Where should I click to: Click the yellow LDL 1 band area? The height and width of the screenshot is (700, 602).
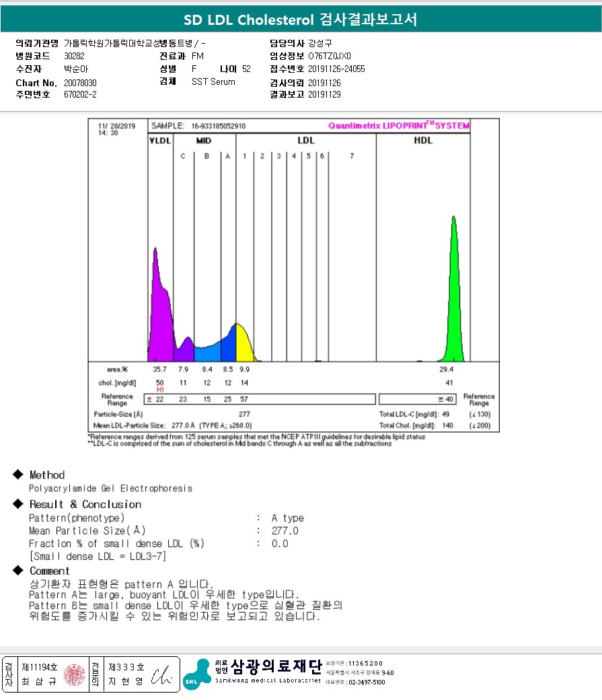(244, 344)
